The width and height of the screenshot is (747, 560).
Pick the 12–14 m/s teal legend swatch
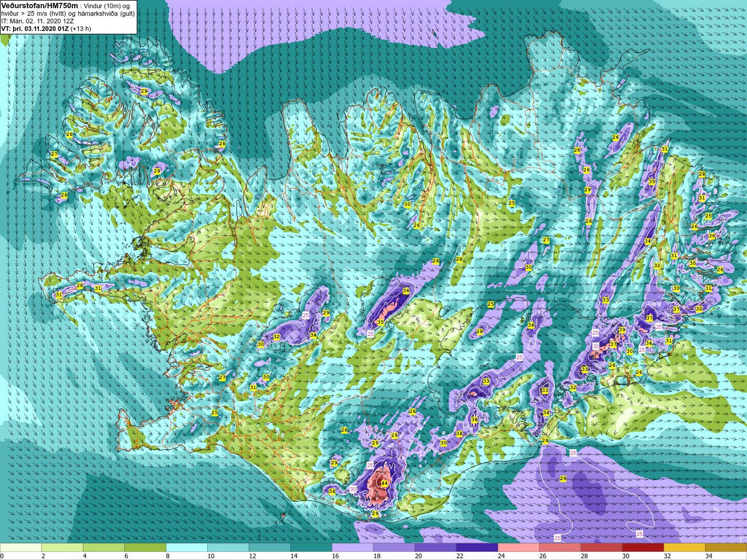(270, 548)
